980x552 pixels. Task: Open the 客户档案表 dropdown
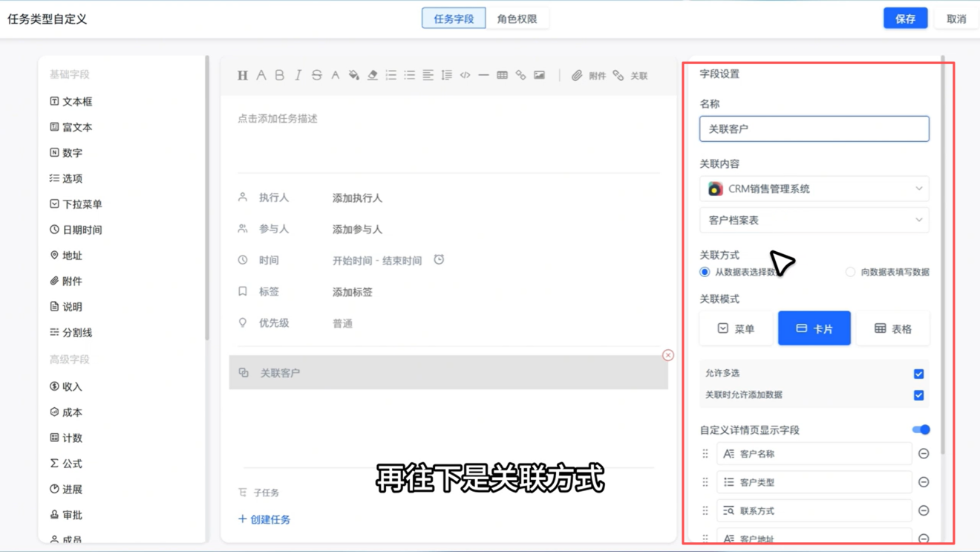(x=814, y=220)
